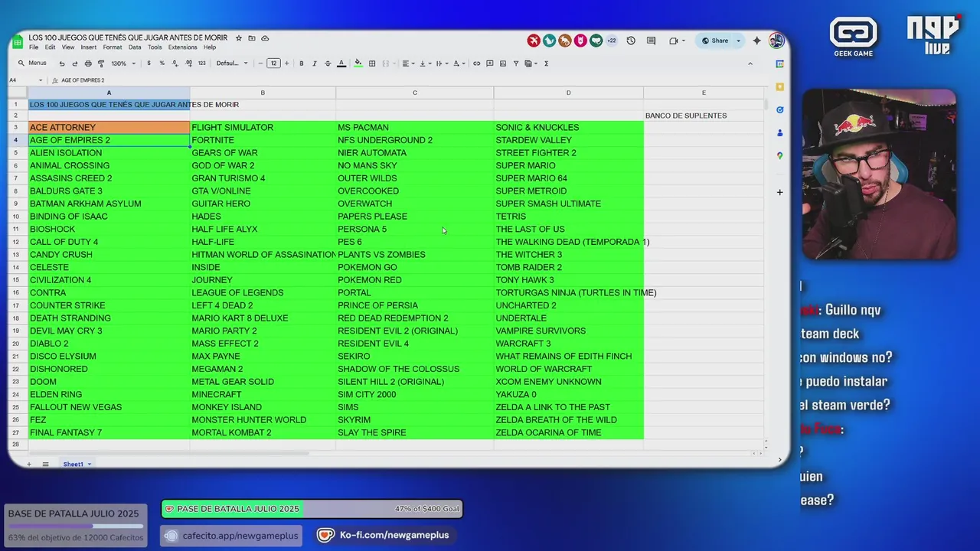
Task: Open the text wrapping dropdown
Action: (442, 64)
